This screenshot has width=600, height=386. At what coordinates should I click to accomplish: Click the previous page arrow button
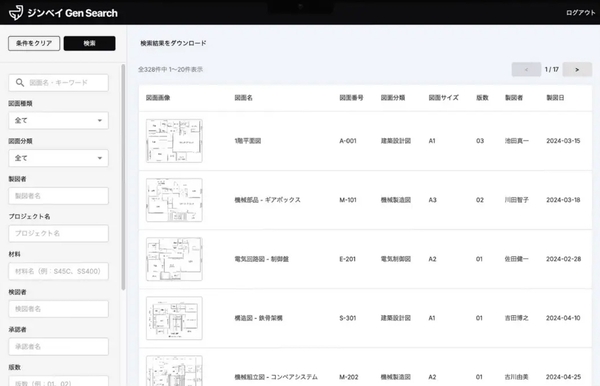526,70
